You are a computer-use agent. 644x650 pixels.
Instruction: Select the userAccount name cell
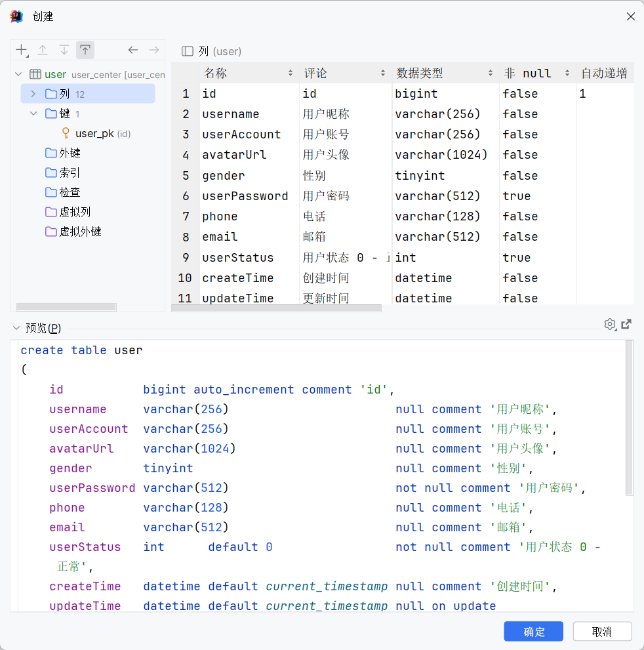[249, 134]
